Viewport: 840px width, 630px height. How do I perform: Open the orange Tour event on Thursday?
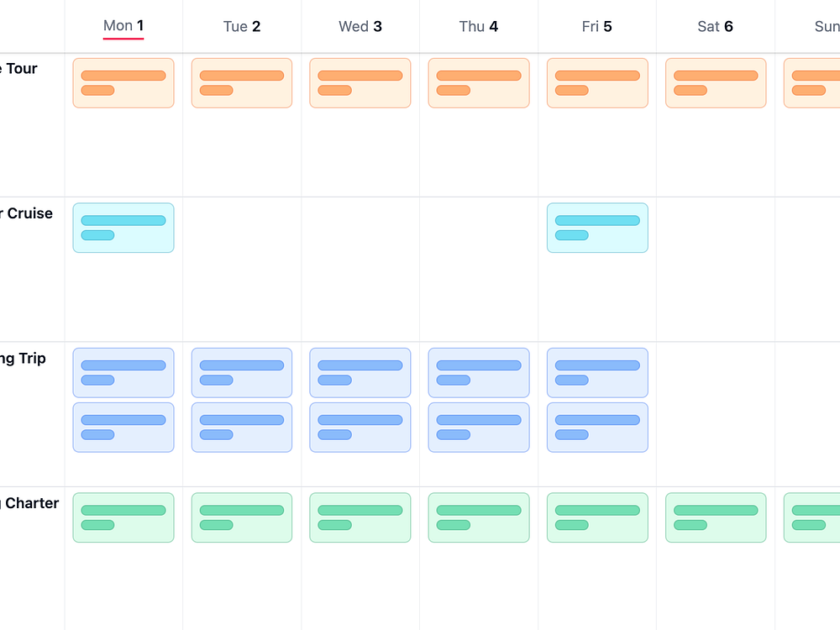pos(479,83)
